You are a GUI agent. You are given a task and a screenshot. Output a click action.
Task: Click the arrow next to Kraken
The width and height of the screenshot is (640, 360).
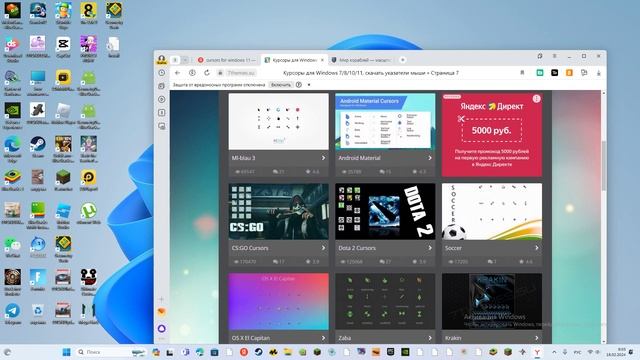pos(536,338)
